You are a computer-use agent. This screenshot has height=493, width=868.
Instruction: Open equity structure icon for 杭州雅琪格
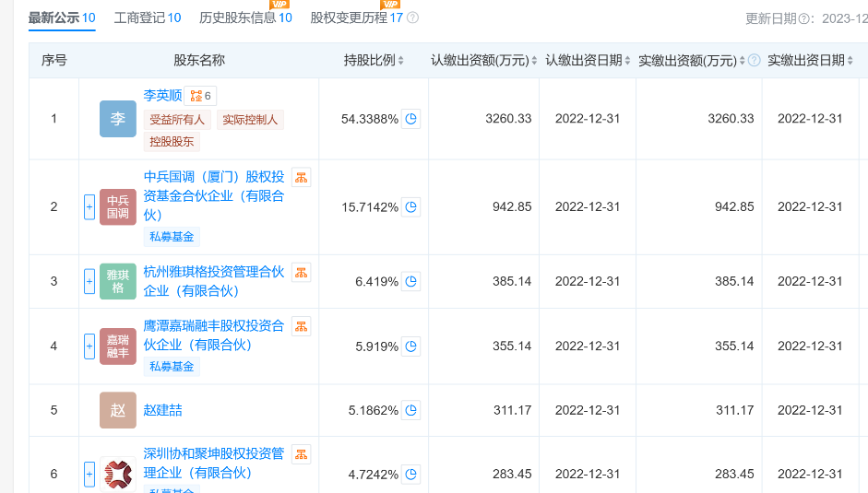click(x=301, y=273)
